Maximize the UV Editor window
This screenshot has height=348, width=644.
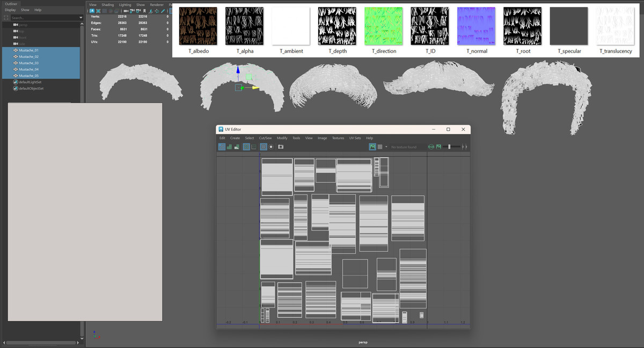coord(448,129)
